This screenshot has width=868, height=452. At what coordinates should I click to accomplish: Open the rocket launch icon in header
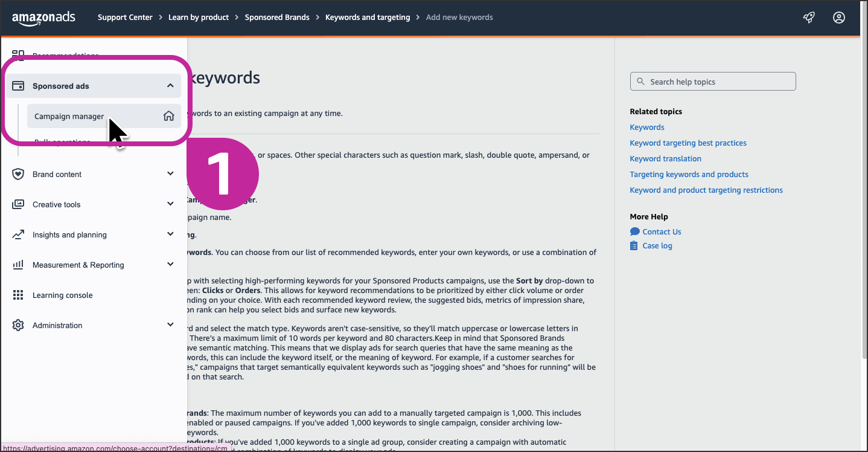pos(809,18)
